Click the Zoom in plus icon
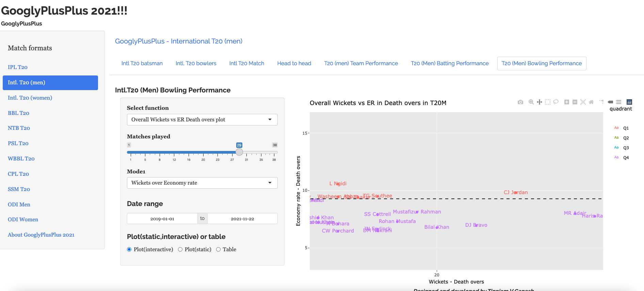Screen dimensions: 644x291 [567, 102]
